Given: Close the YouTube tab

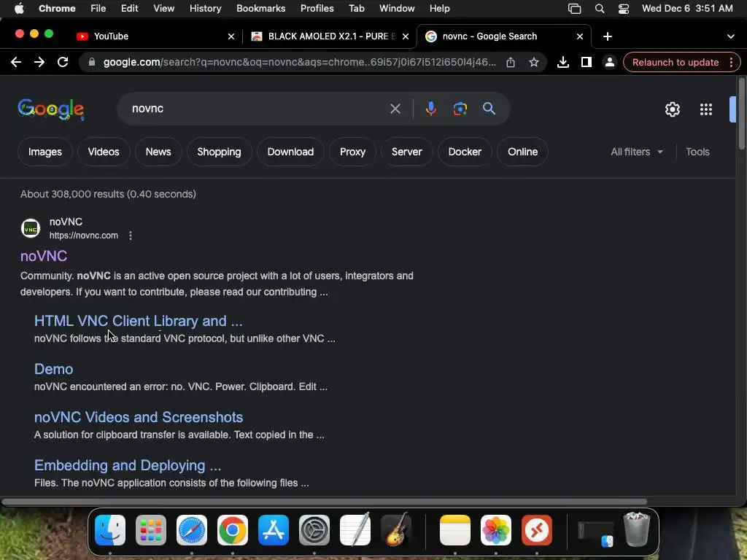Looking at the screenshot, I should 231,36.
